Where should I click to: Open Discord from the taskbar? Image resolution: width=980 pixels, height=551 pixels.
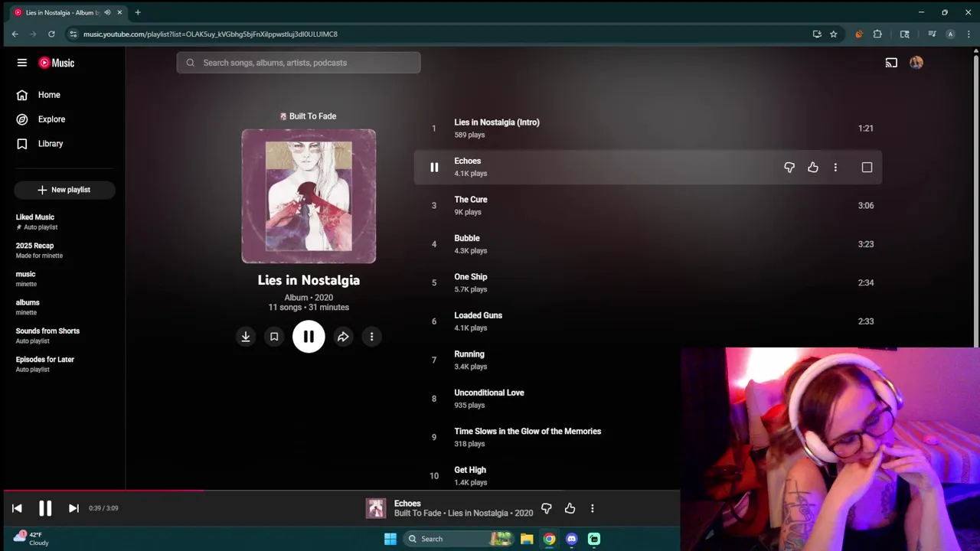[571, 539]
